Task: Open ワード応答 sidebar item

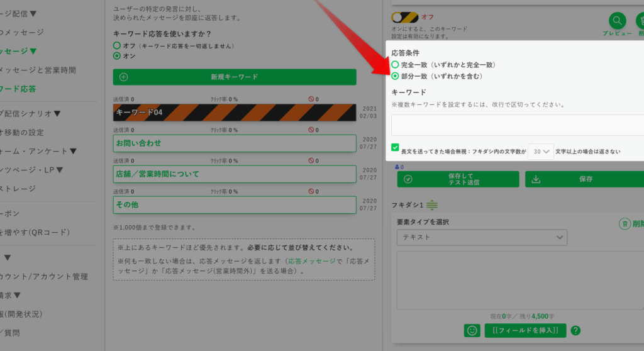Action: pyautogui.click(x=18, y=89)
